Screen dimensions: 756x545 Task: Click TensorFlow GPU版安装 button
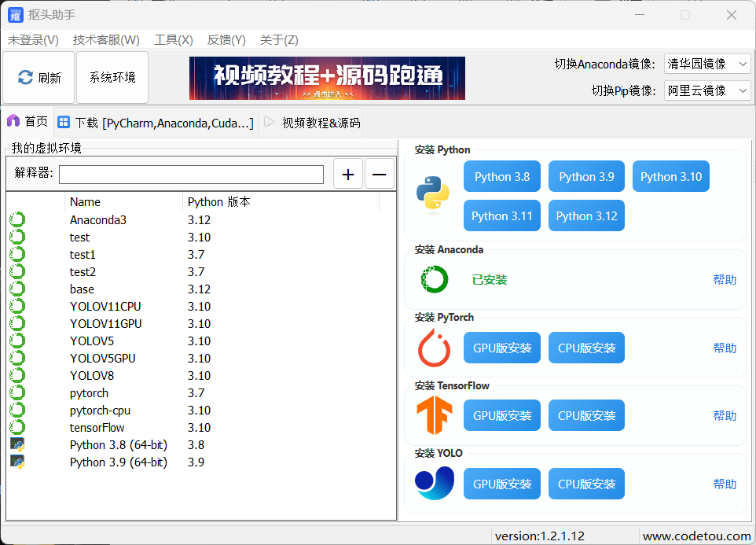(x=502, y=415)
